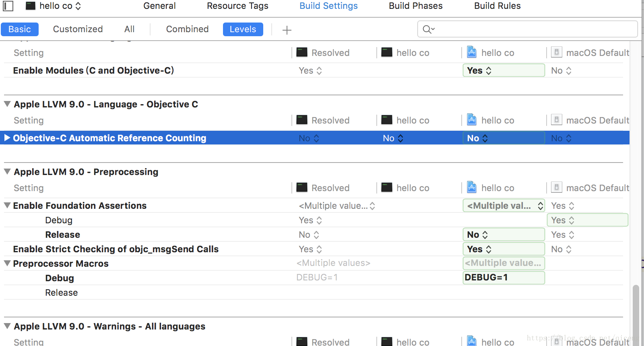Toggle the sidebar panel icon at top left
644x346 pixels.
8,6
